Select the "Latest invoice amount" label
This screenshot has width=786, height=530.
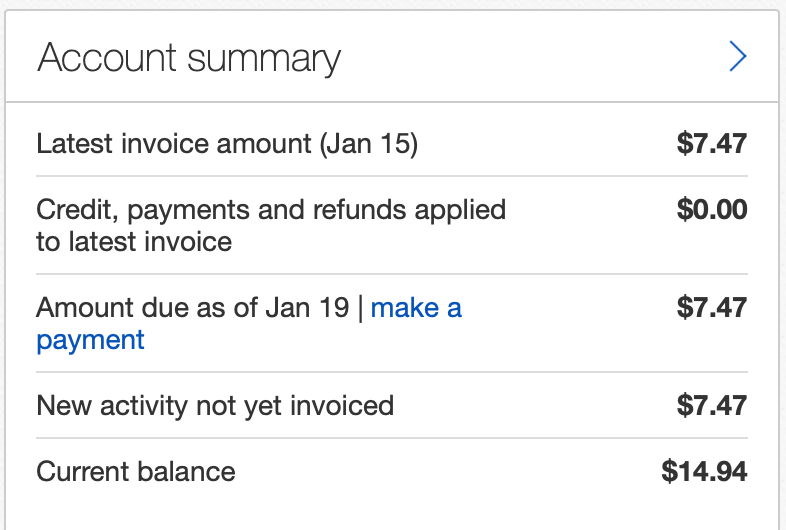[174, 144]
